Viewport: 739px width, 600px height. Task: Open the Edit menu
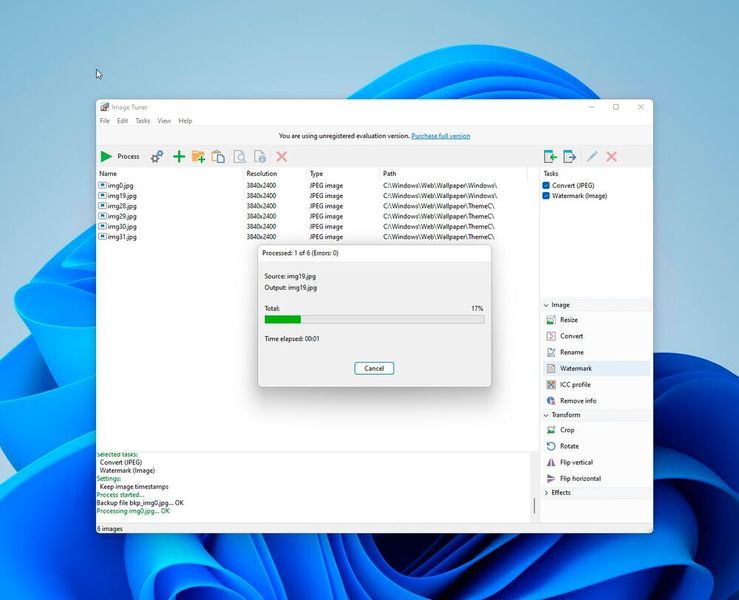[x=123, y=121]
